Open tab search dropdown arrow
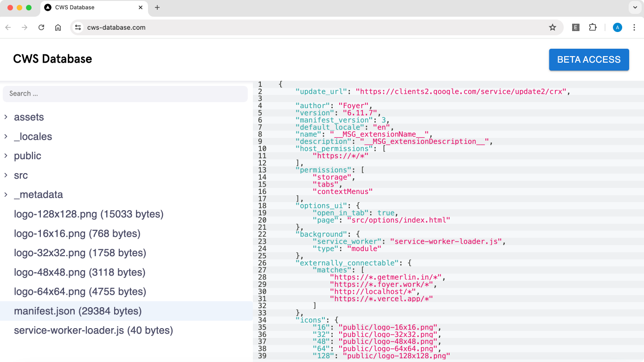Image resolution: width=644 pixels, height=362 pixels. [x=635, y=7]
